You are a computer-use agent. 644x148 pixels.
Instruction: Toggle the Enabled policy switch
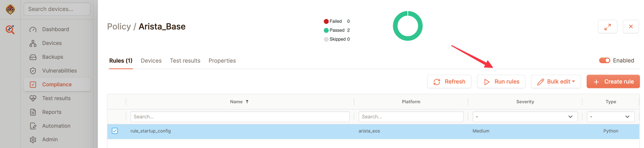click(604, 61)
